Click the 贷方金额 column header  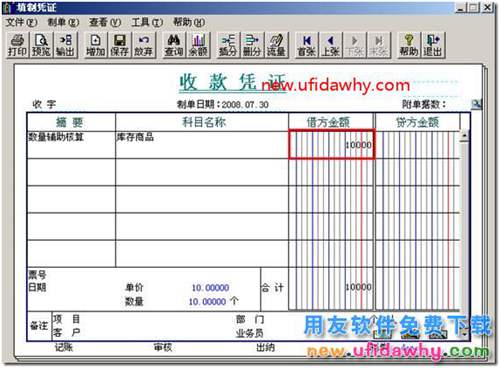[x=417, y=122]
